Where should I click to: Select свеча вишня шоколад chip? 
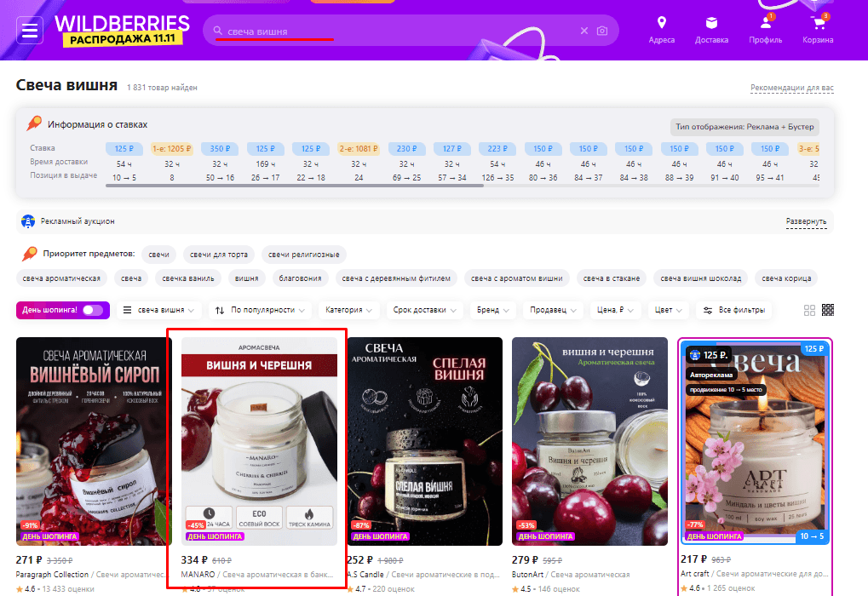pos(701,278)
